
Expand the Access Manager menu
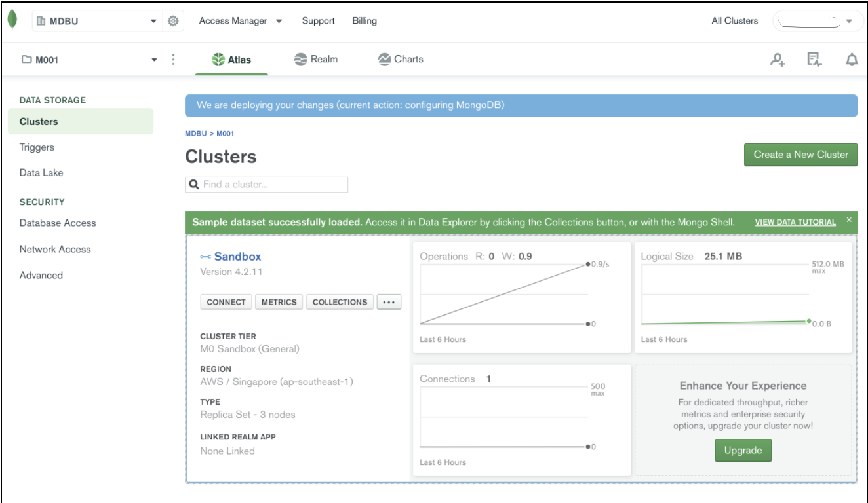pos(241,21)
